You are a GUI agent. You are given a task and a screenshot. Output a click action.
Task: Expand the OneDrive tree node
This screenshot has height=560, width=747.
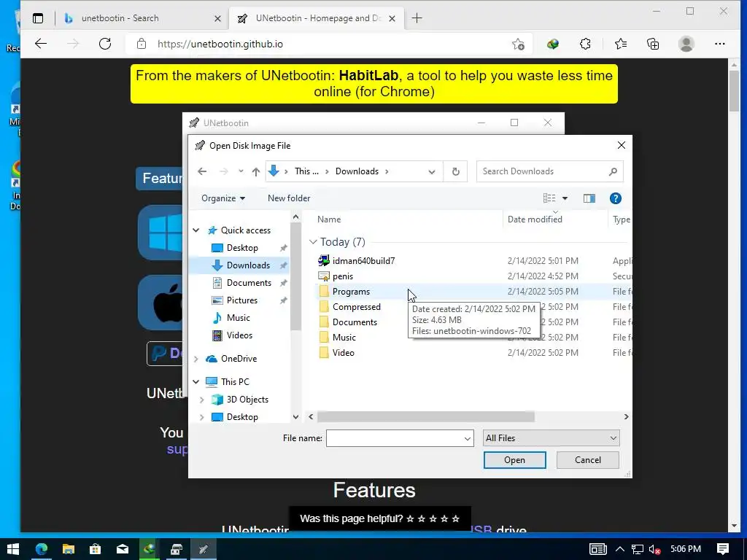[196, 359]
